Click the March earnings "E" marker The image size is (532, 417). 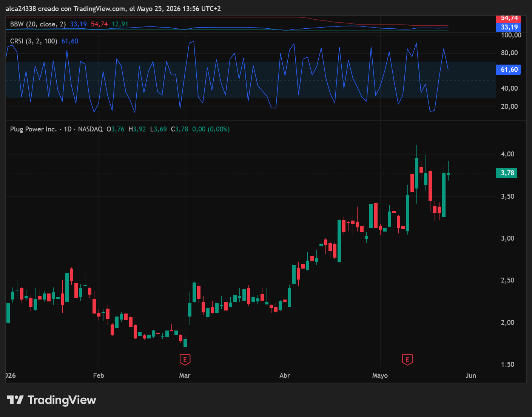pyautogui.click(x=185, y=360)
